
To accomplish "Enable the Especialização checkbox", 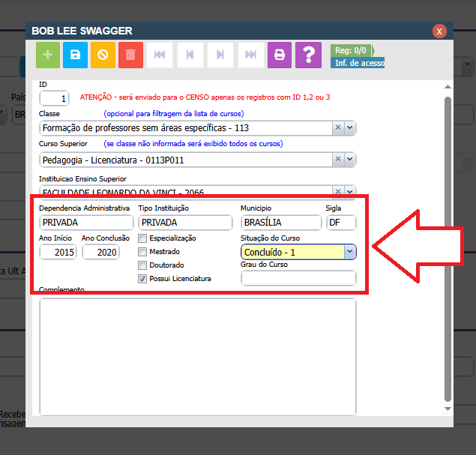I will [x=142, y=238].
